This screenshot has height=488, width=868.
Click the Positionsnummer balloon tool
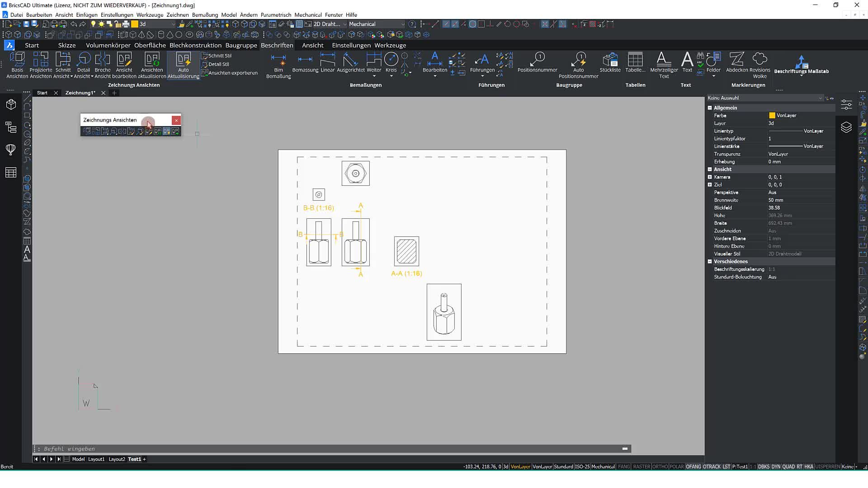click(x=537, y=62)
